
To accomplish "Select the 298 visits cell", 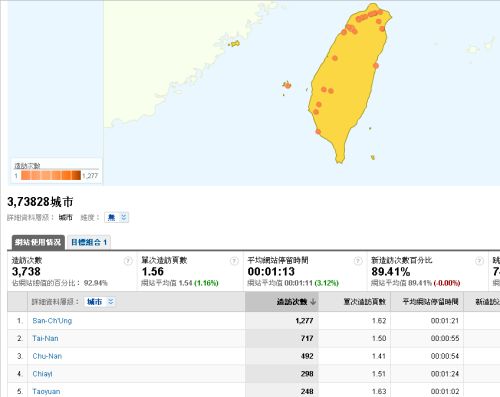I will [x=282, y=374].
